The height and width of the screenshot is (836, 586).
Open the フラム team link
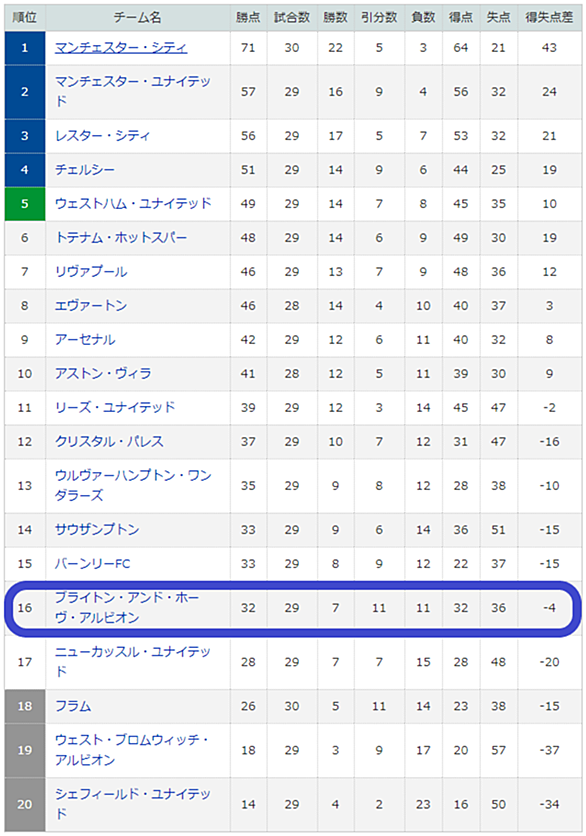(x=73, y=706)
